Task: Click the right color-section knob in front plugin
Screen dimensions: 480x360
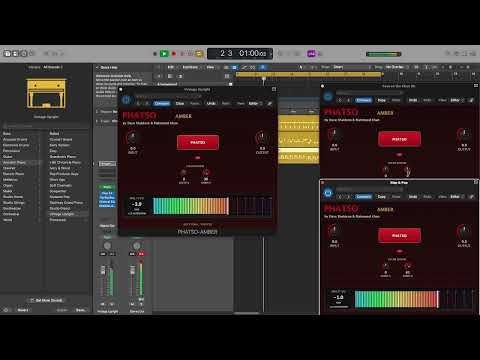Action: tap(206, 172)
